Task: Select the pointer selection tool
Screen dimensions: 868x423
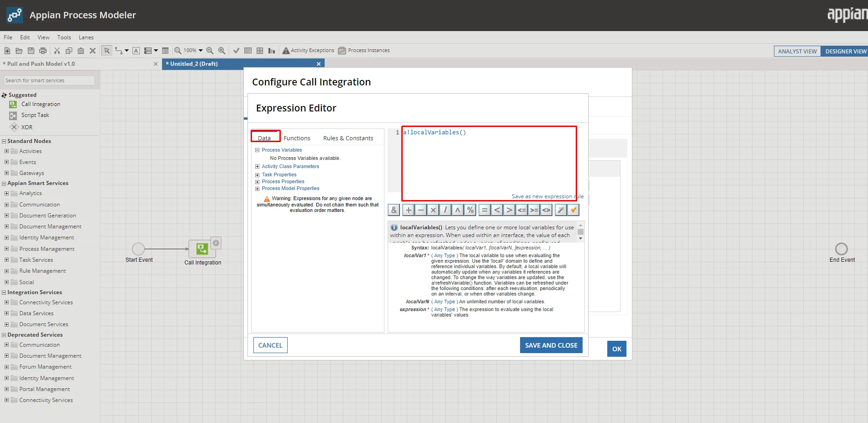Action: (x=107, y=51)
